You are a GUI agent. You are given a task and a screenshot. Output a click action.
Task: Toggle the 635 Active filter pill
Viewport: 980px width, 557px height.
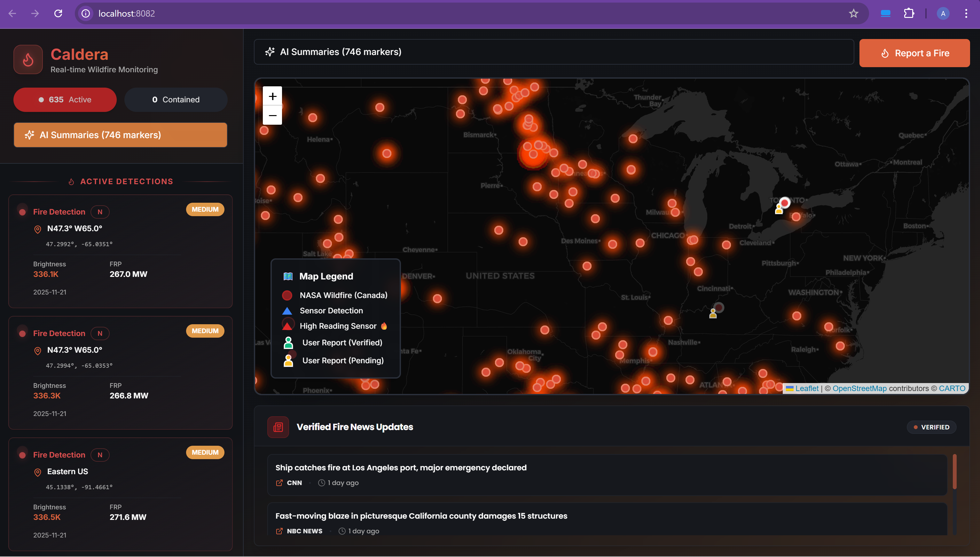click(65, 99)
